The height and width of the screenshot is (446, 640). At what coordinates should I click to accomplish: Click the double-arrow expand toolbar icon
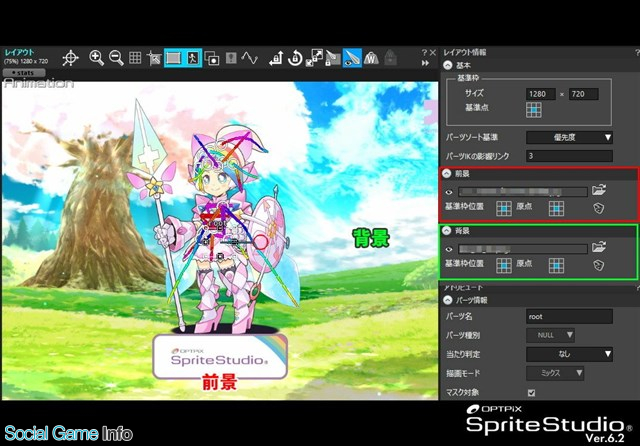coord(425,63)
